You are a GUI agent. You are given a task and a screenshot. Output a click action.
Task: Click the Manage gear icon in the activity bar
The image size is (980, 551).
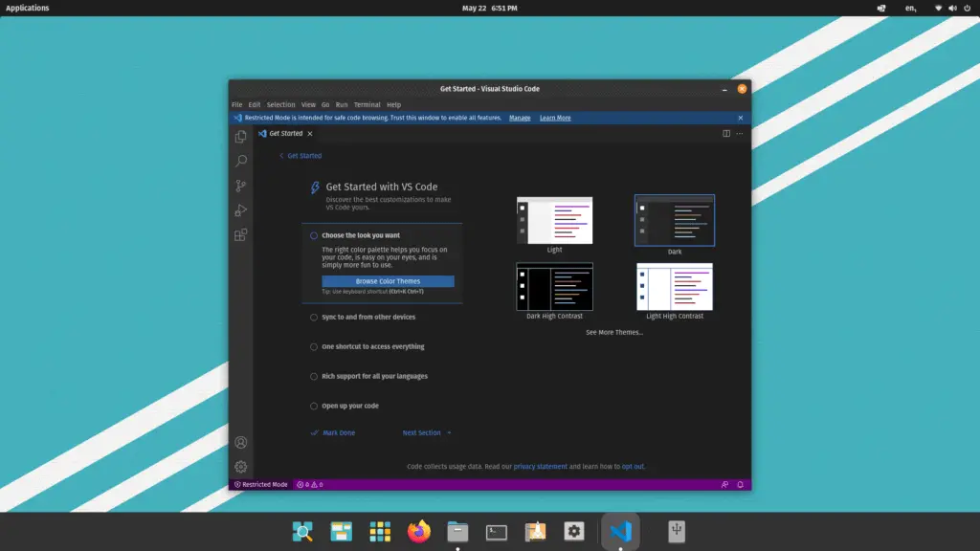(x=240, y=467)
